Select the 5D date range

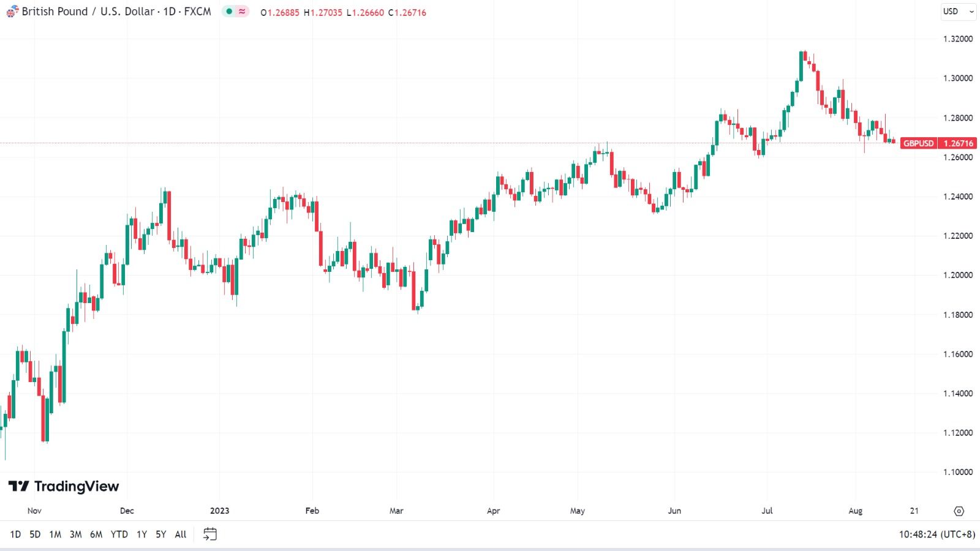click(x=35, y=534)
